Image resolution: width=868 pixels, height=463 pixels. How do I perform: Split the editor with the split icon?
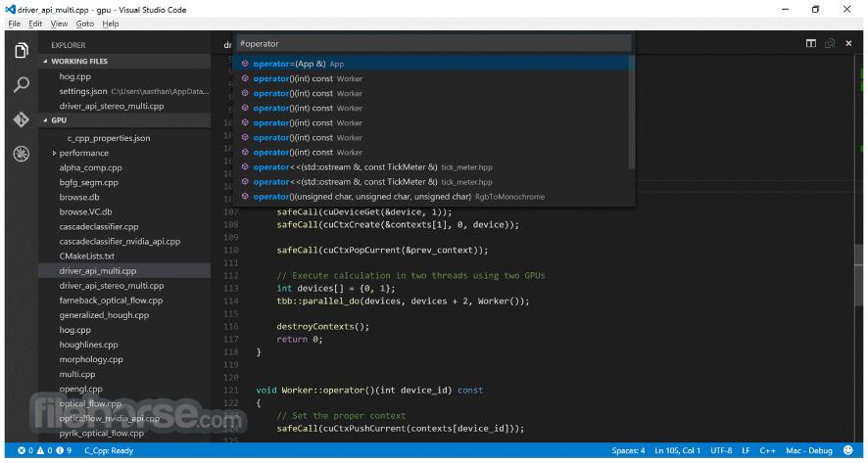click(x=811, y=43)
